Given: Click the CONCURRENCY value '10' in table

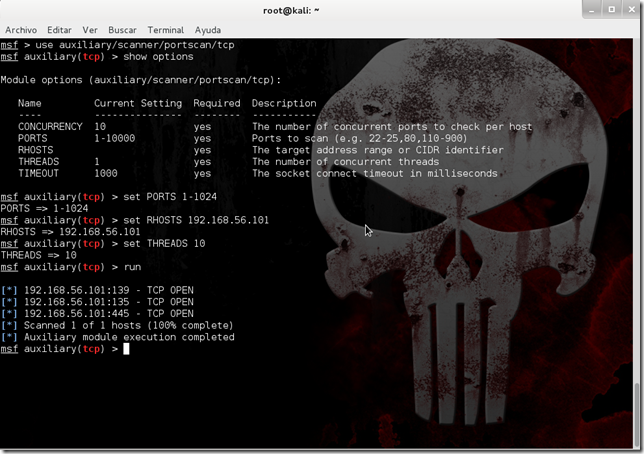Looking at the screenshot, I should click(100, 127).
